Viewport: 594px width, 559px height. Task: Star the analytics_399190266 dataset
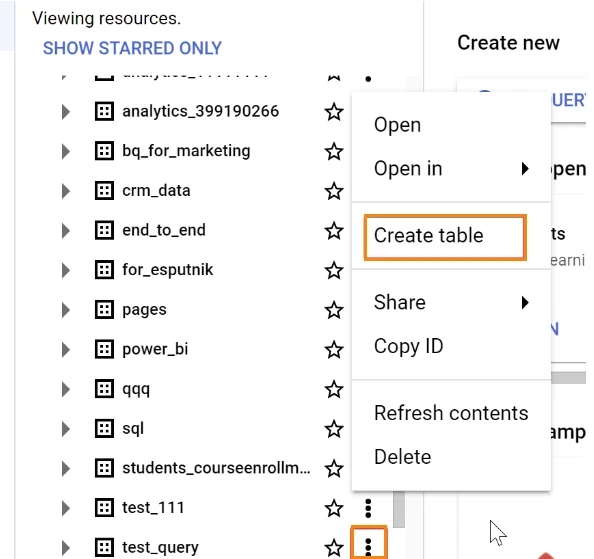334,112
